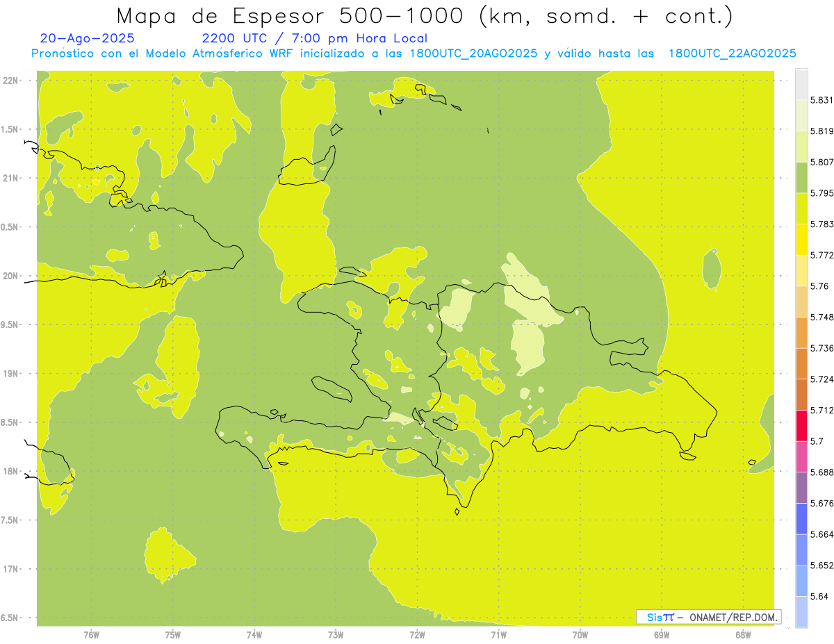Screen dimensions: 834x644
Task: Click the legend value 5.724
Action: [x=821, y=379]
